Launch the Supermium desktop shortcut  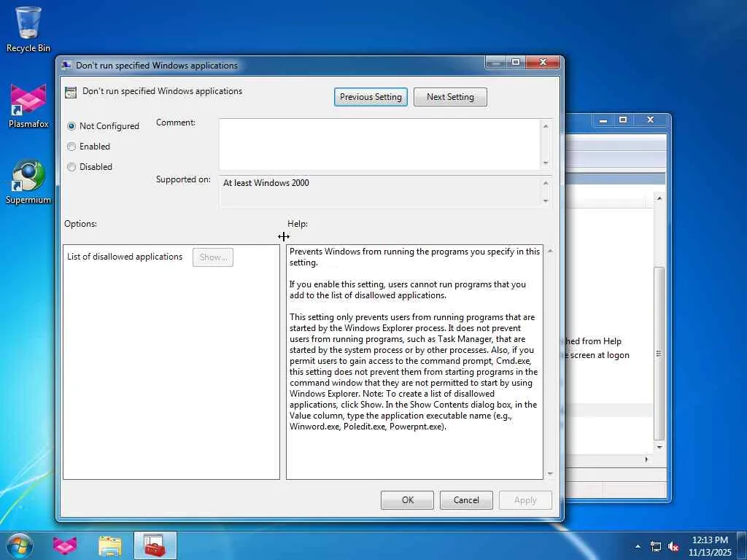click(28, 182)
